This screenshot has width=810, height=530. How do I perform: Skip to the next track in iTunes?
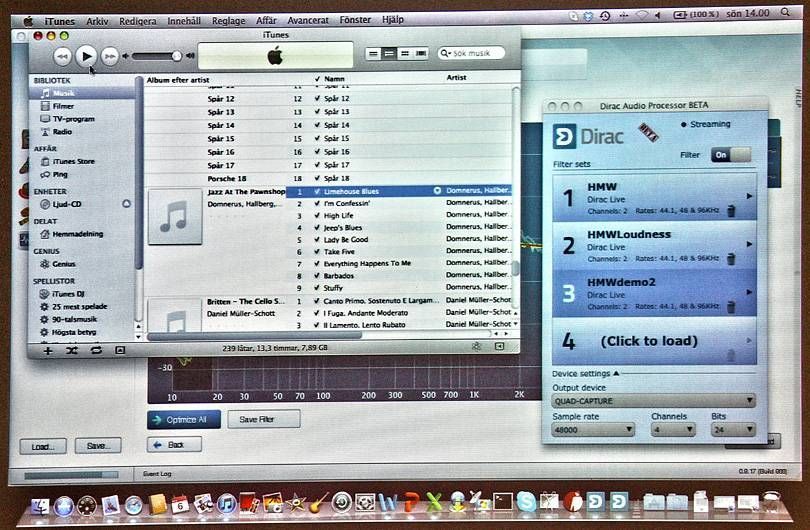click(111, 57)
